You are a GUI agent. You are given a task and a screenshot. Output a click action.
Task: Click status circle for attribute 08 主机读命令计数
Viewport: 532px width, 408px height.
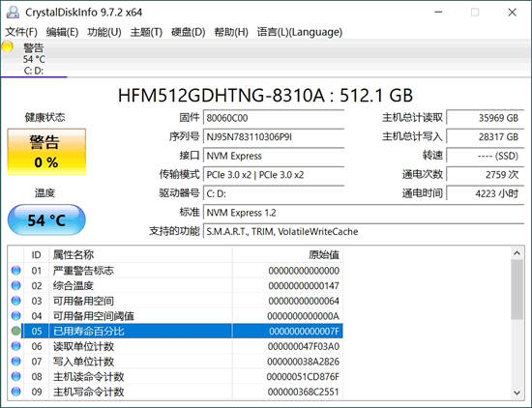click(15, 376)
